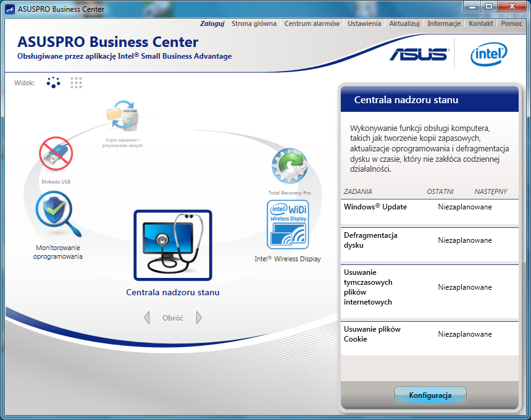Click the Monitorowanie oprogramowania label
Screen dimensions: 531x420
click(58, 252)
